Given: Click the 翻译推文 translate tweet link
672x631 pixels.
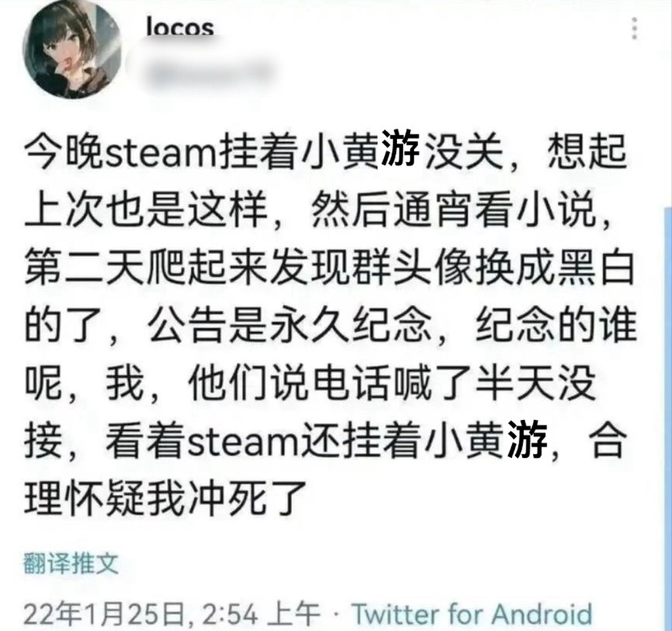Looking at the screenshot, I should (x=71, y=563).
